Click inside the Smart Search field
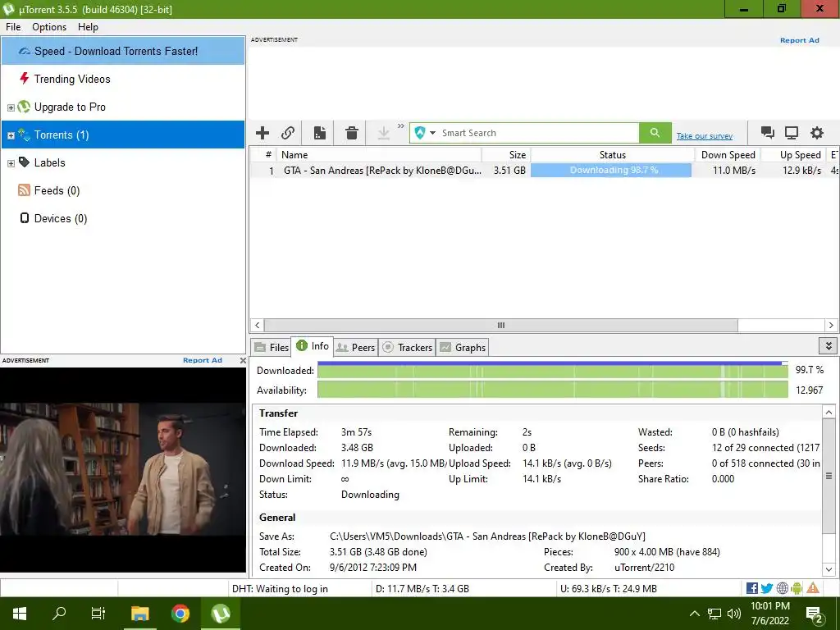The width and height of the screenshot is (840, 630). [x=538, y=133]
